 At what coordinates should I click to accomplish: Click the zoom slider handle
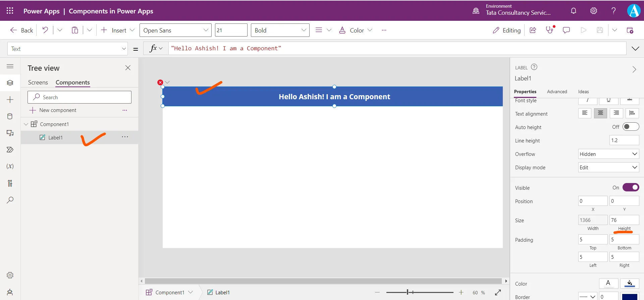pos(408,292)
